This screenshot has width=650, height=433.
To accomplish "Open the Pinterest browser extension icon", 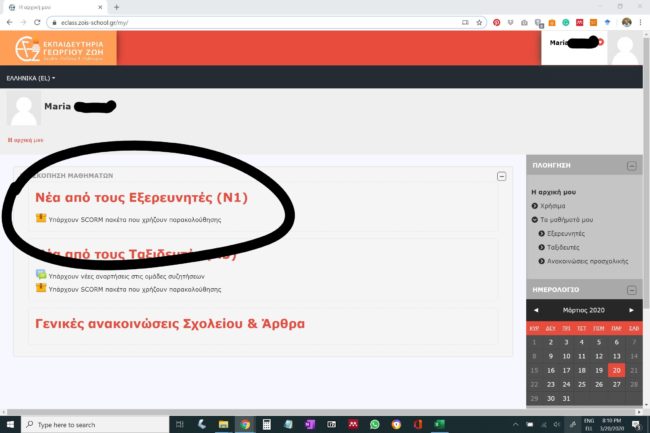I will tap(497, 21).
